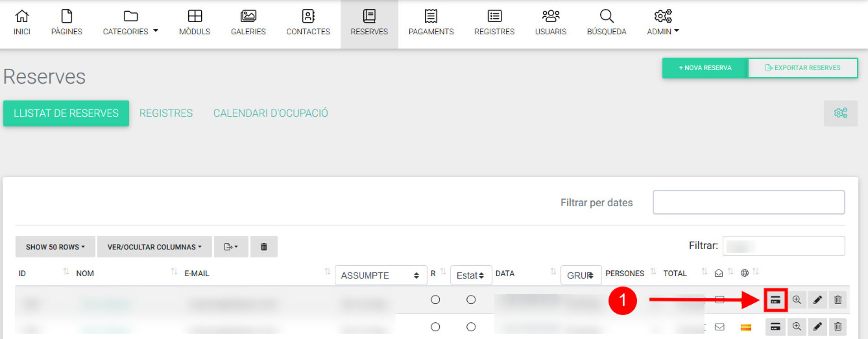The height and width of the screenshot is (339, 868).
Task: Open the Assumpte filter dropdown
Action: 380,275
